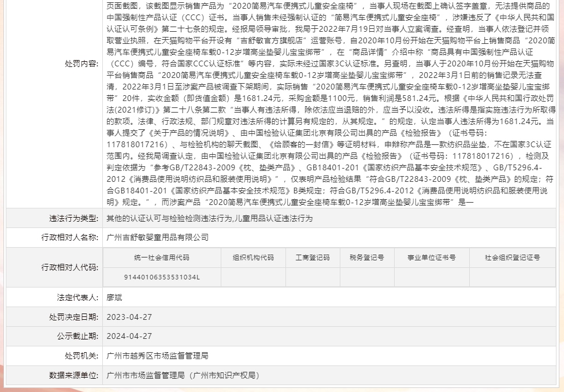Select the company name 广州吉舒敏婴童用品有限公司
564x392 pixels.
tap(157, 237)
